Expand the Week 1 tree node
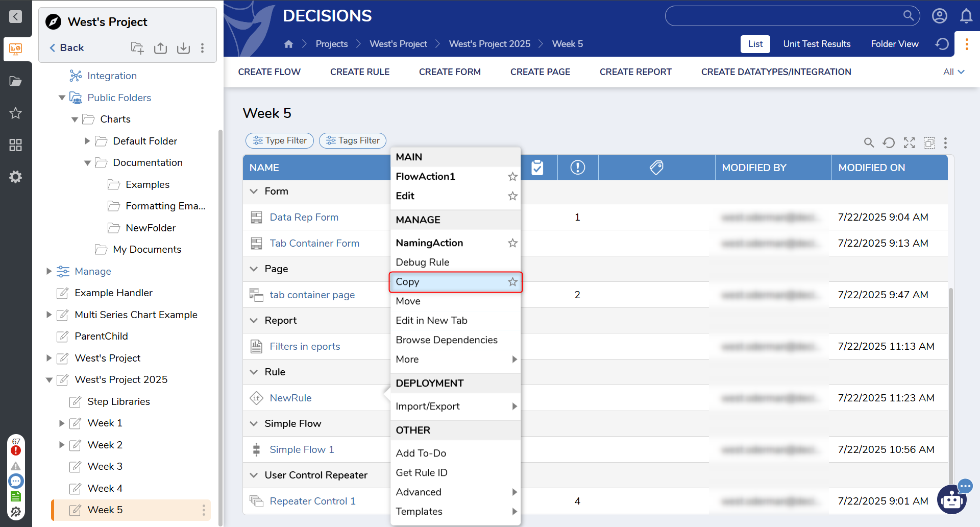Screen dimensions: 980x527 (62, 423)
